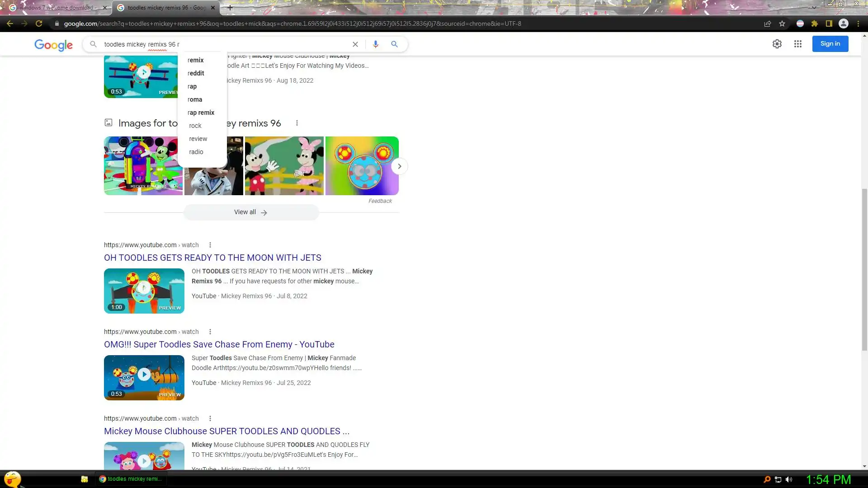The height and width of the screenshot is (488, 868).
Task: Click the voice search microphone icon
Action: point(375,44)
